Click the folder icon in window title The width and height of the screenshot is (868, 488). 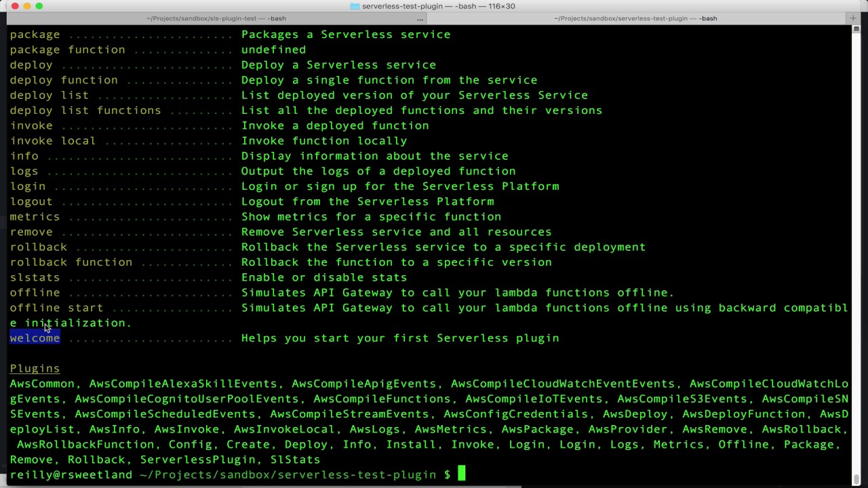pos(355,6)
